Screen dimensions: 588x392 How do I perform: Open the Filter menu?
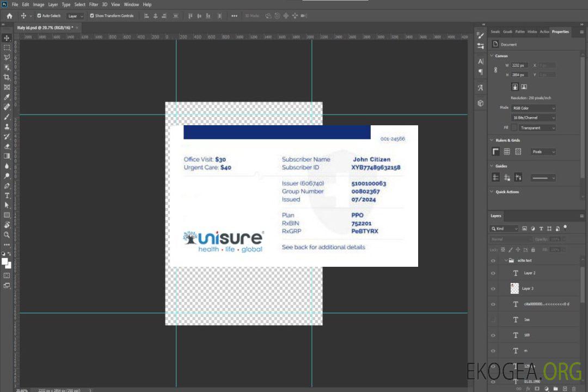(94, 4)
